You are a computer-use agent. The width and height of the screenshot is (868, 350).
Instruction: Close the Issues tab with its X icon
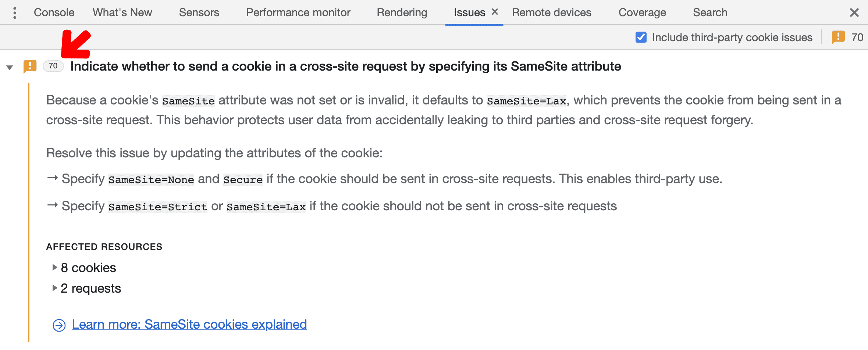coord(495,11)
